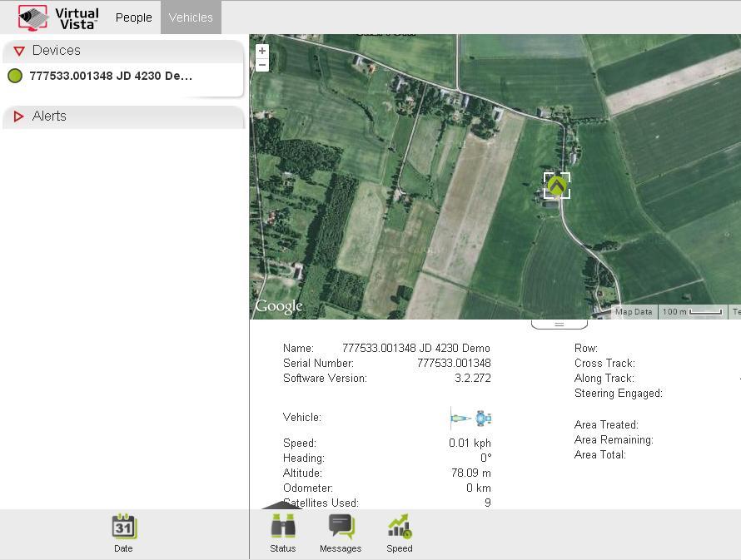Select device 777533.001348 JD 4230 in list
741x560 pixels.
111,76
